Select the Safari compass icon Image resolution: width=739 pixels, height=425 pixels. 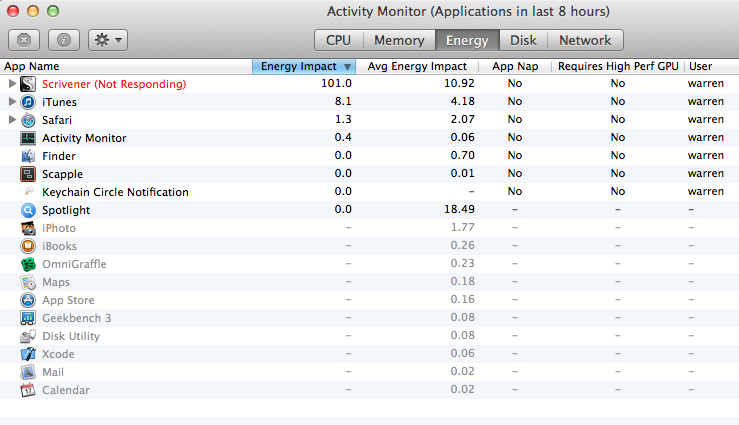tap(28, 120)
